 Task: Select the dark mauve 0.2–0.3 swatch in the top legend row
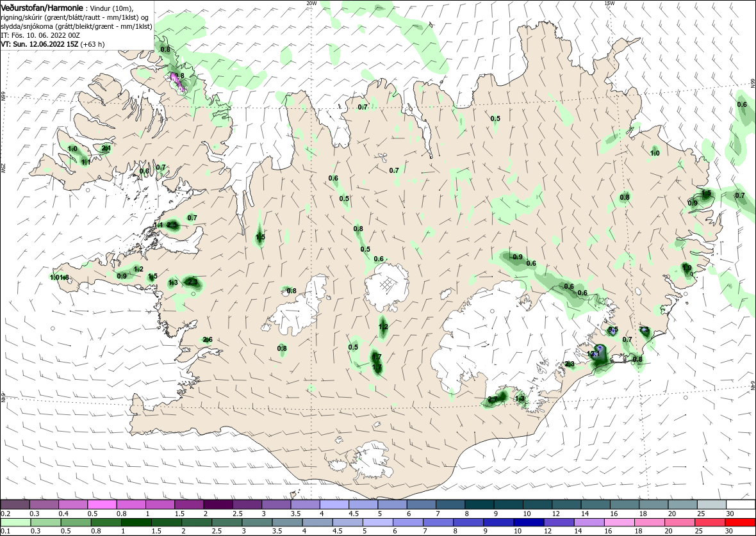tap(15, 504)
